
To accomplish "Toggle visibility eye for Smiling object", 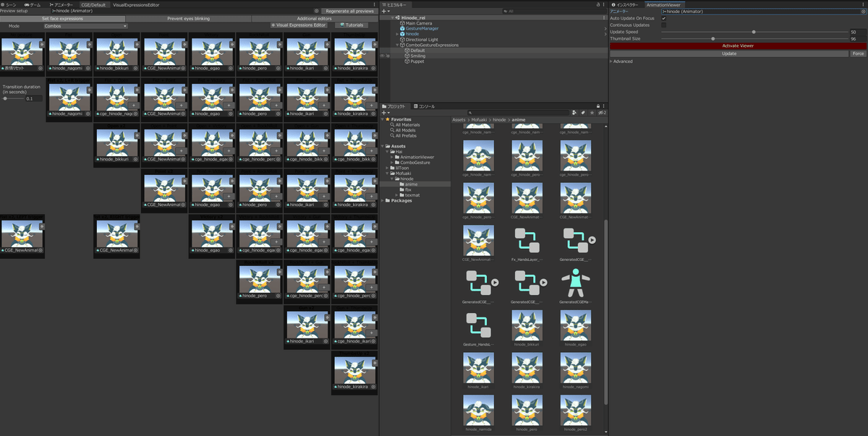I will [382, 56].
